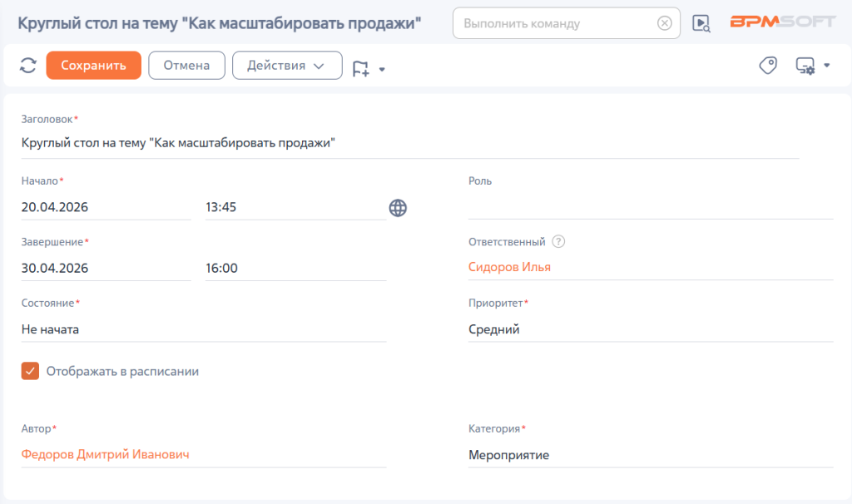Screen dimensions: 852x504
Task: Click the Отмена button
Action: (186, 65)
